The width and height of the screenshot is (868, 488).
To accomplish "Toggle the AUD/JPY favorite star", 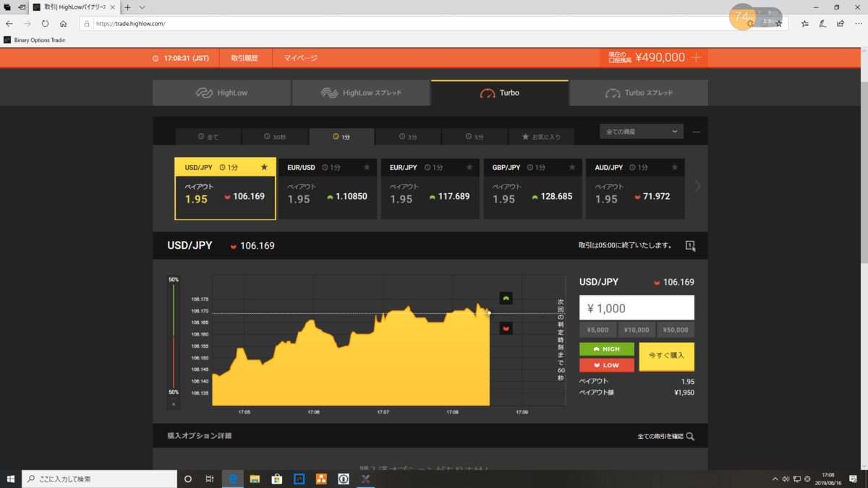I will click(x=675, y=167).
